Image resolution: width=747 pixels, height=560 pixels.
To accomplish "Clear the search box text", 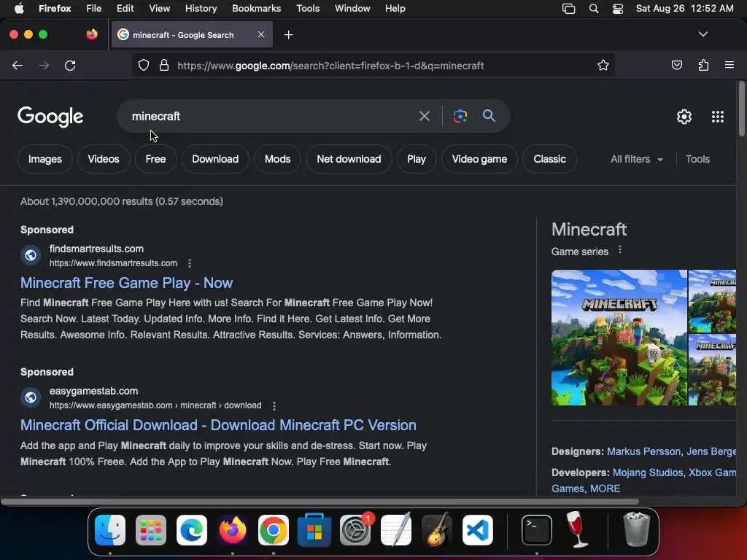I will [424, 116].
